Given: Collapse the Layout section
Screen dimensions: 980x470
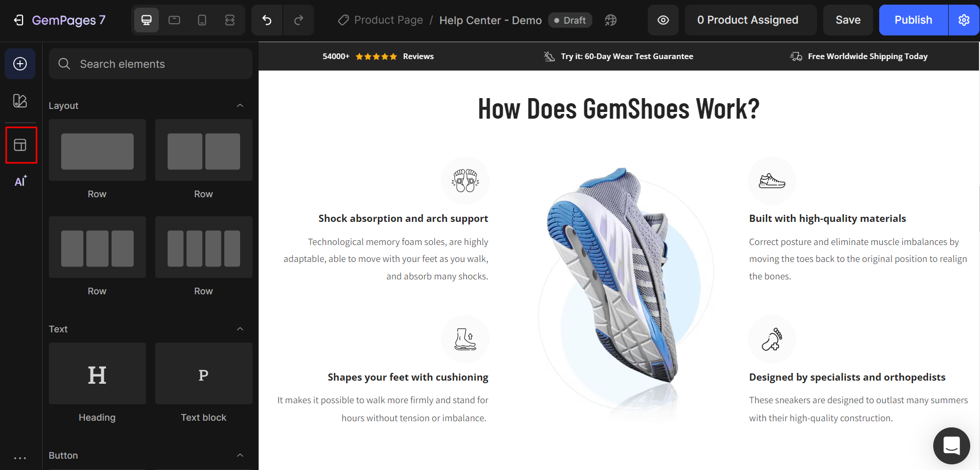Looking at the screenshot, I should click(240, 105).
